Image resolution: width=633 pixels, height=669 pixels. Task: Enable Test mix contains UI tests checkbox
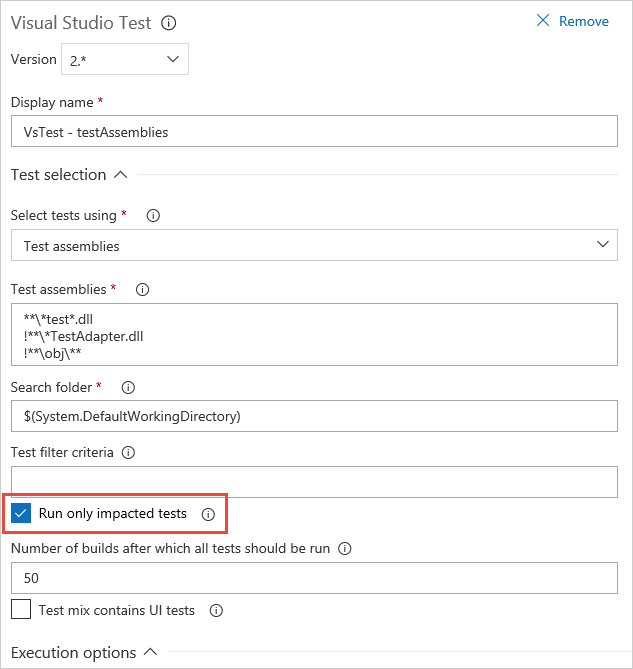coord(22,610)
